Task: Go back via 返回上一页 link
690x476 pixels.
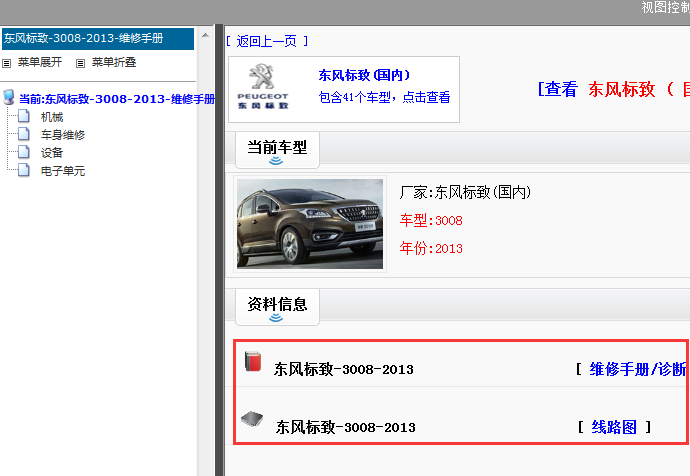Action: (267, 41)
